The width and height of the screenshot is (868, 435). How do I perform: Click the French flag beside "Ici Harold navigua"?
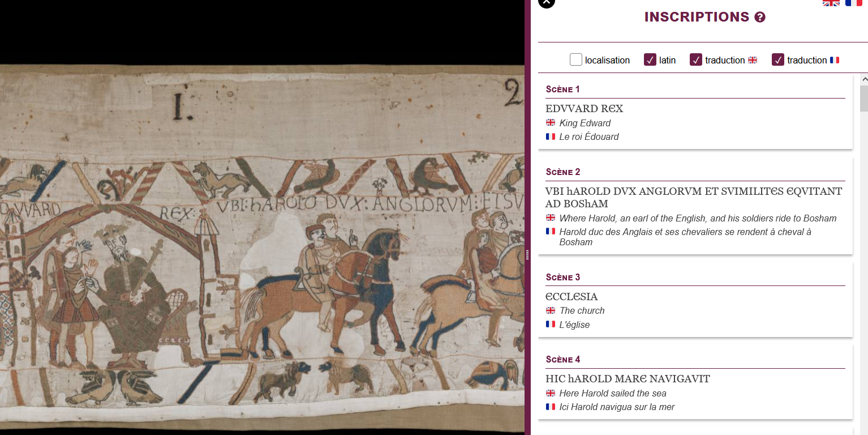(551, 407)
